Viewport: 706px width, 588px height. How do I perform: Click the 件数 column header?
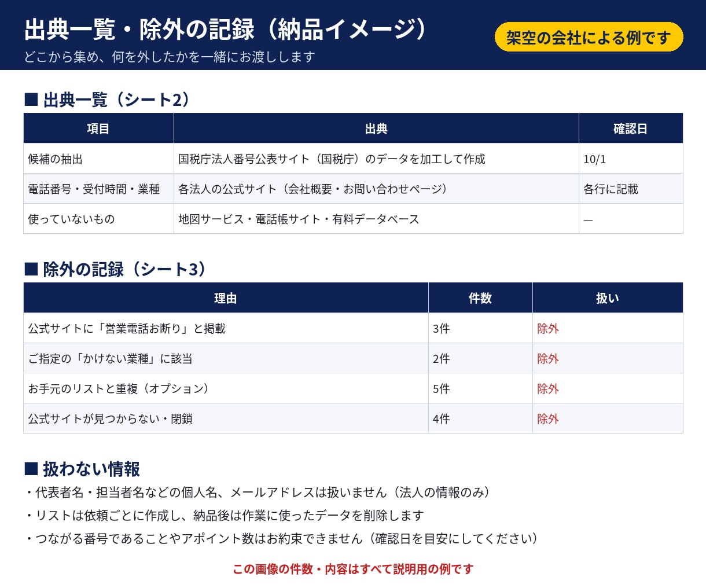coord(480,298)
